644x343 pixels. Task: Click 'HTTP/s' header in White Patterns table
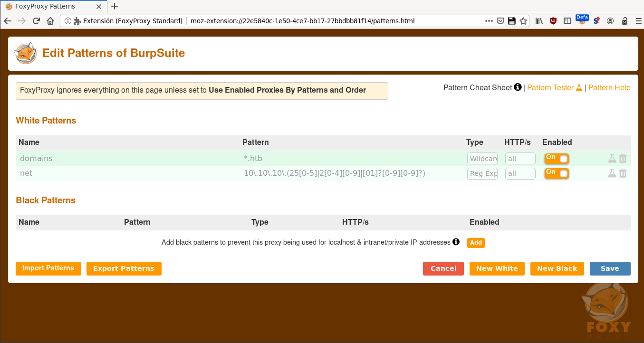click(x=518, y=143)
